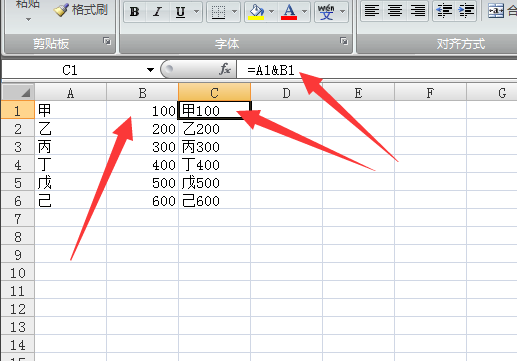Toggle underline formatting

coord(180,12)
